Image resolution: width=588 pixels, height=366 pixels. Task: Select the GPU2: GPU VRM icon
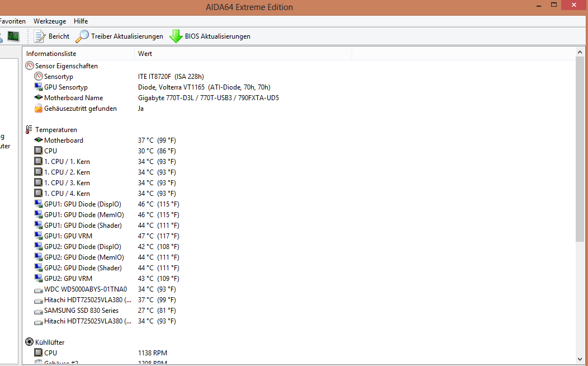(x=38, y=278)
